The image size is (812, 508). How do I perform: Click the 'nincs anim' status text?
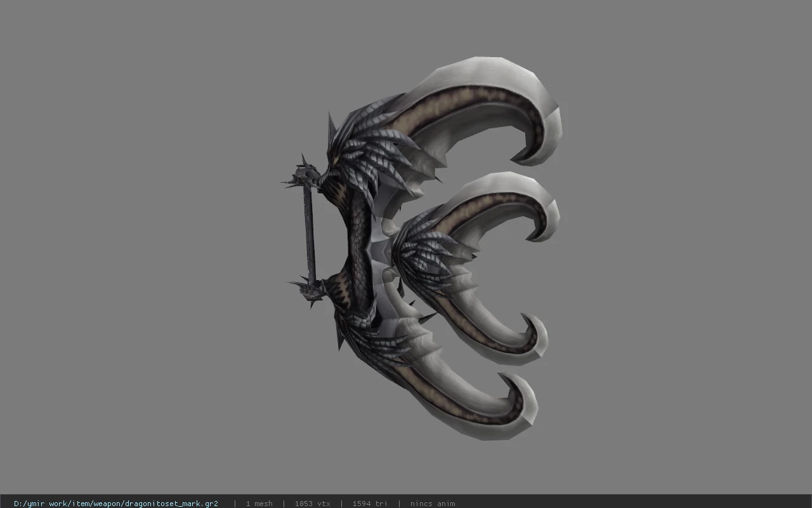[x=433, y=504]
